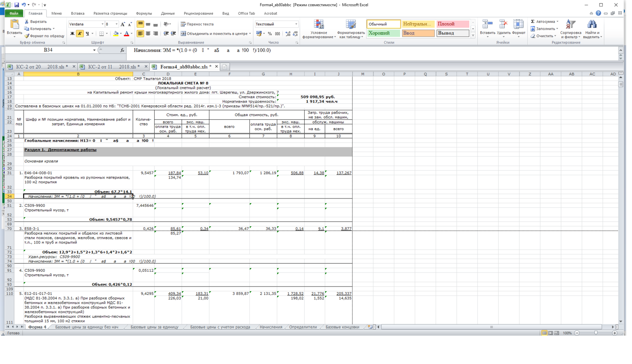
Task: Apply the Плохой cell style
Action: click(x=453, y=24)
